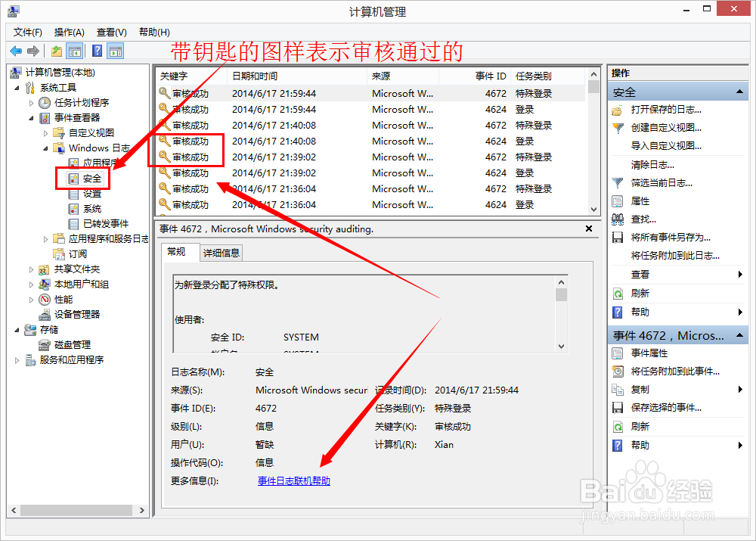The image size is (756, 541).
Task: Click 将任务附加到此日志... action
Action: coord(675,256)
